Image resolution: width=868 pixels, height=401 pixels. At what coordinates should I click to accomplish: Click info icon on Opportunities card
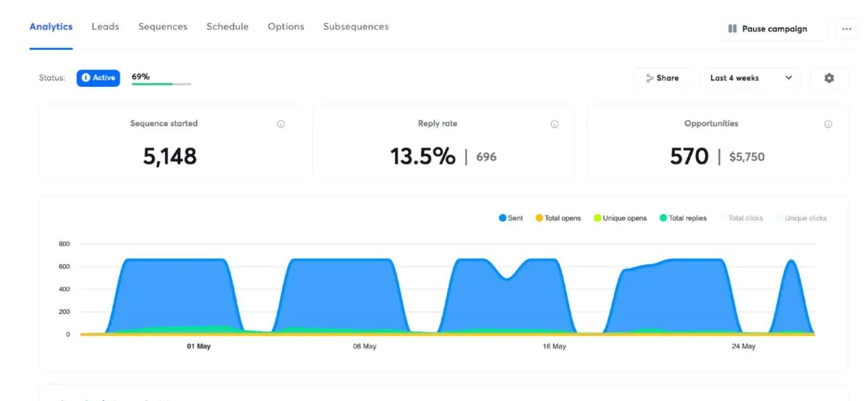(828, 124)
